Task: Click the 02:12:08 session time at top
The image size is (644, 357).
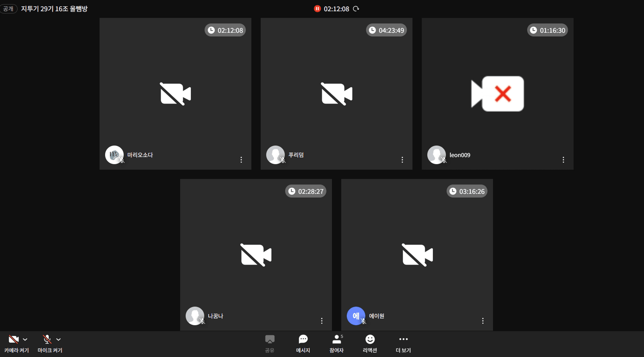Action: pyautogui.click(x=336, y=9)
